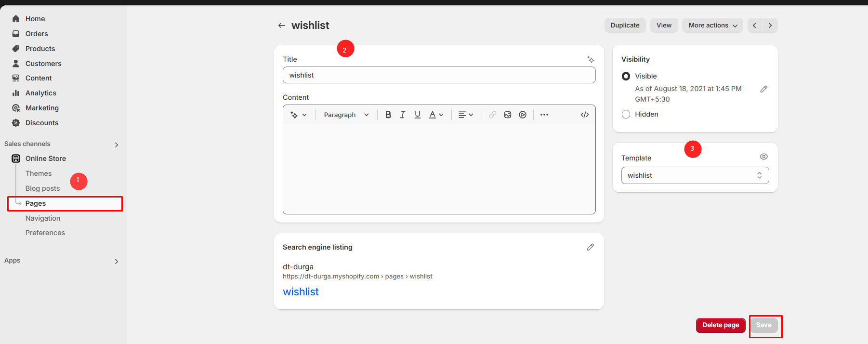Select the Visible radio option
This screenshot has width=868, height=344.
pos(626,76)
